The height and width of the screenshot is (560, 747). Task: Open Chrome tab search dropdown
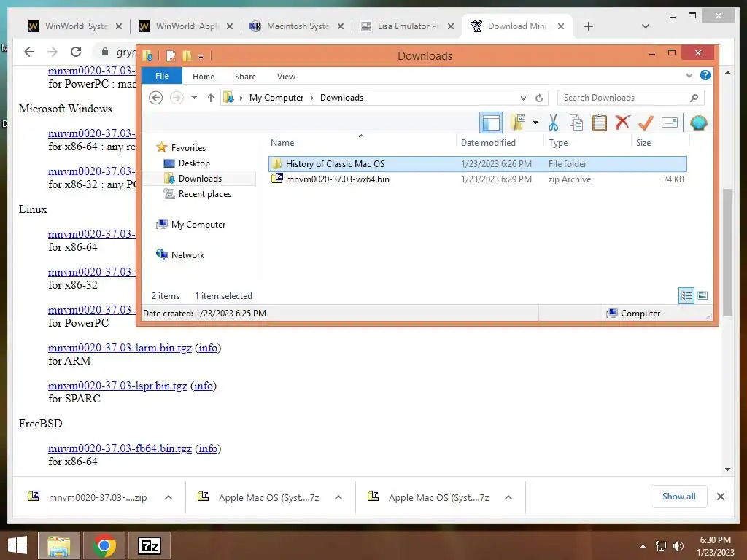tap(646, 26)
